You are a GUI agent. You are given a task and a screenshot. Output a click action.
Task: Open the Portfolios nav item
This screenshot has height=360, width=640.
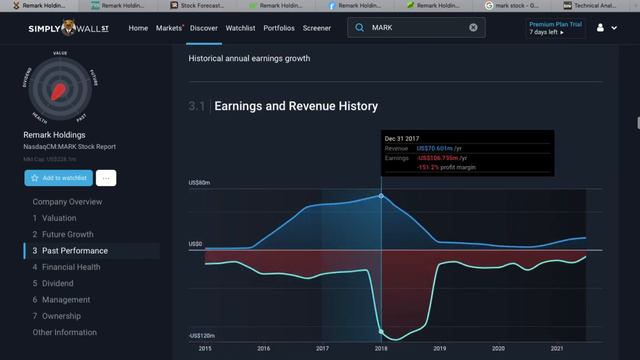[279, 28]
